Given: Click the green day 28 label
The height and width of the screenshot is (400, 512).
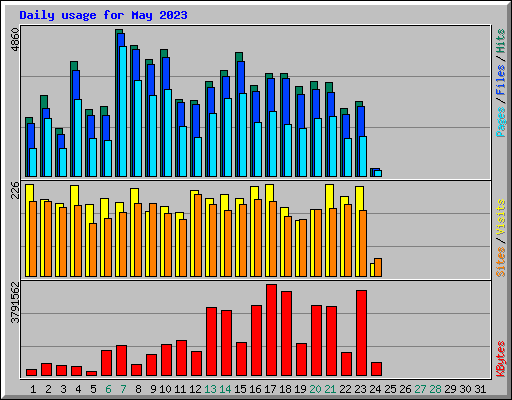Looking at the screenshot, I should [435, 389].
